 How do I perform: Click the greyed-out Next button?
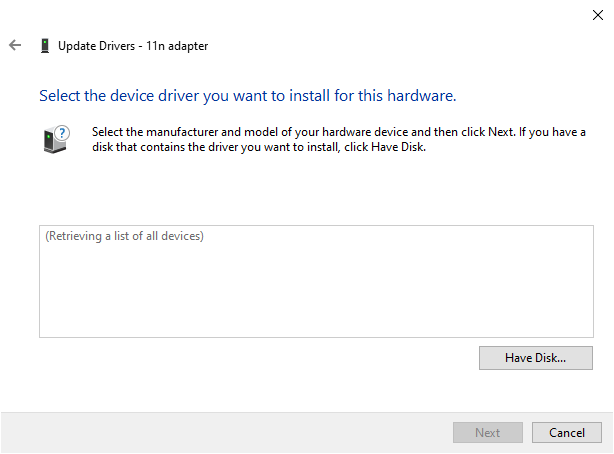pyautogui.click(x=488, y=432)
